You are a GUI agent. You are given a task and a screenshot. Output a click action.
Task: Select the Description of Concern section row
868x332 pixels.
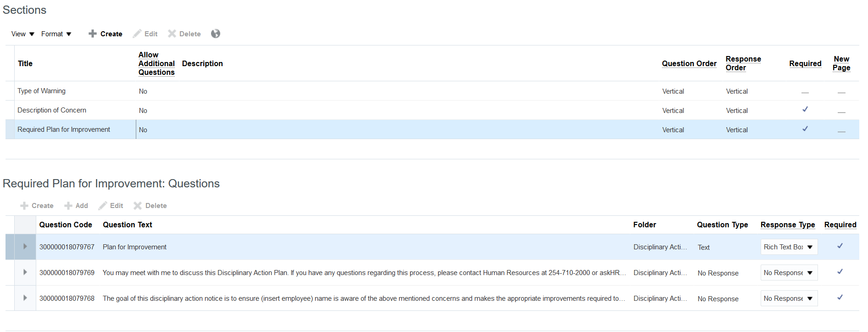pyautogui.click(x=432, y=110)
